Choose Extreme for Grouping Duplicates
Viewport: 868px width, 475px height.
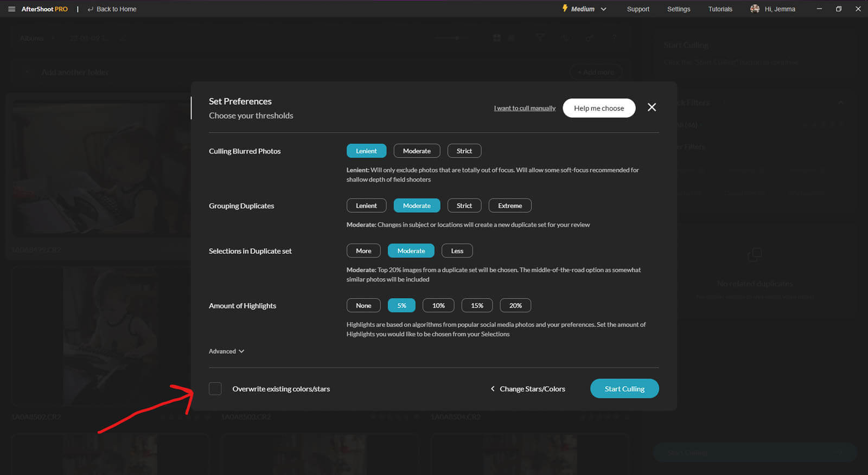coord(509,206)
